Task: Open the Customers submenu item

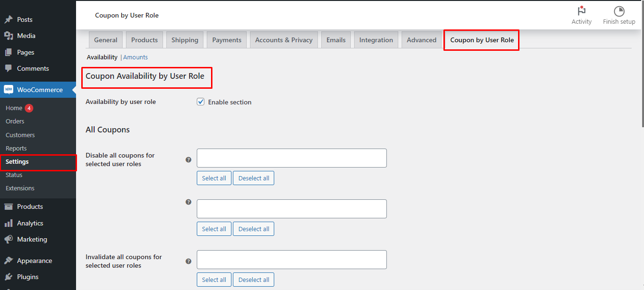Action: pyautogui.click(x=20, y=135)
